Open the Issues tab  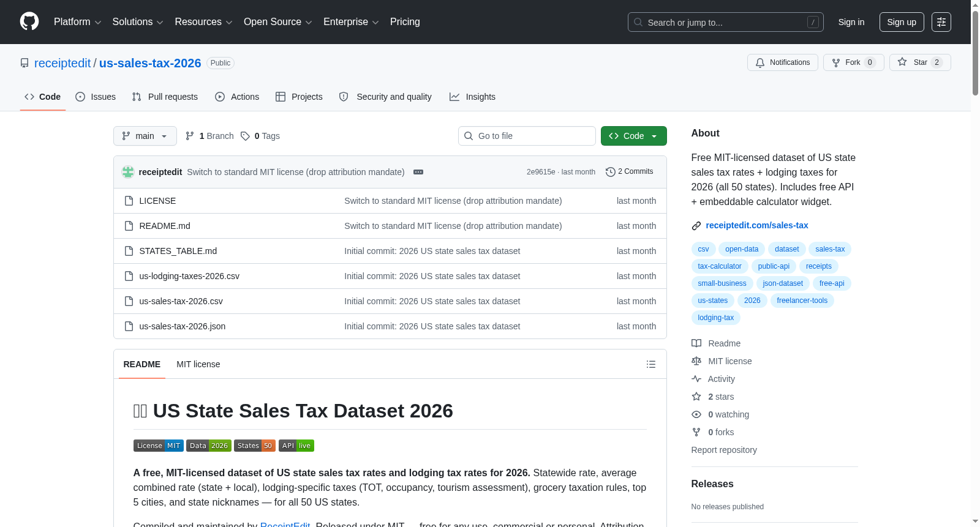coord(96,97)
